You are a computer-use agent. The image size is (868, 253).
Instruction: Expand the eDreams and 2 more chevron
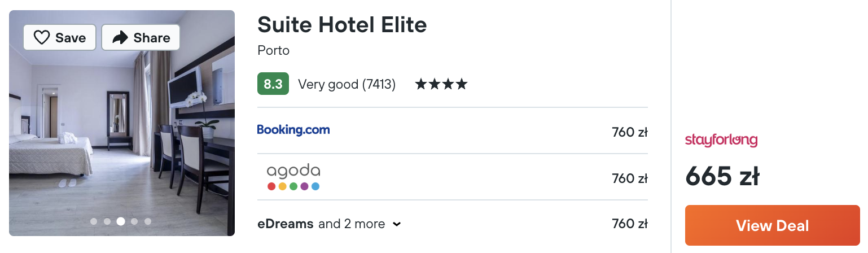397,224
